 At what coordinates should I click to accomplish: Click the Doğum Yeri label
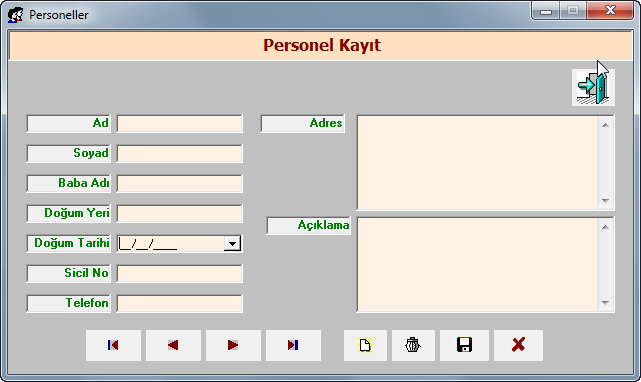(x=69, y=213)
